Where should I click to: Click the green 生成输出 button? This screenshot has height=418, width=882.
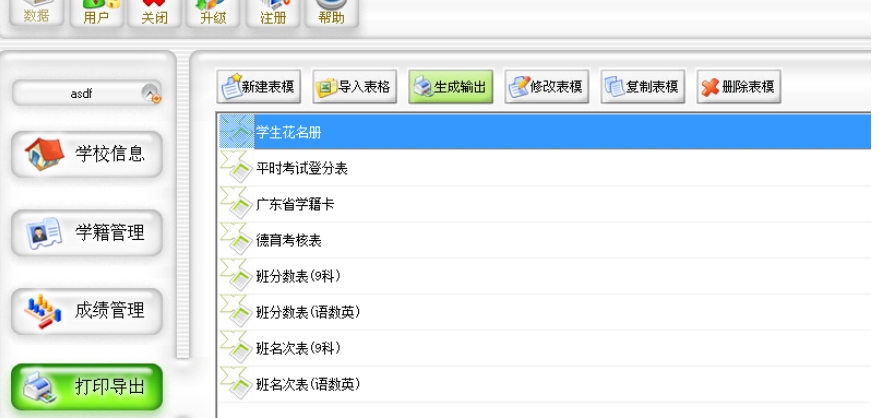(451, 87)
